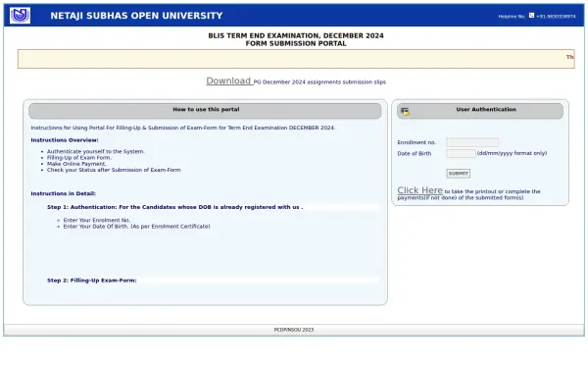Focus the Enrollment no. input field
This screenshot has height=368, width=588.
(472, 142)
